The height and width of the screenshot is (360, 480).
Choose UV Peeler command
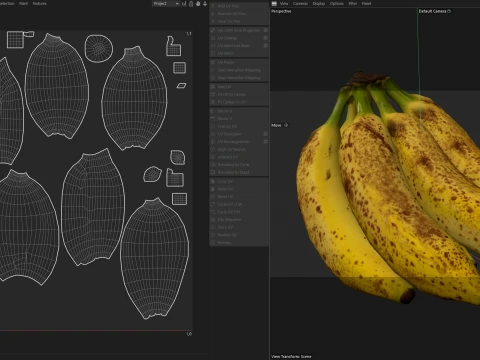(x=239, y=62)
